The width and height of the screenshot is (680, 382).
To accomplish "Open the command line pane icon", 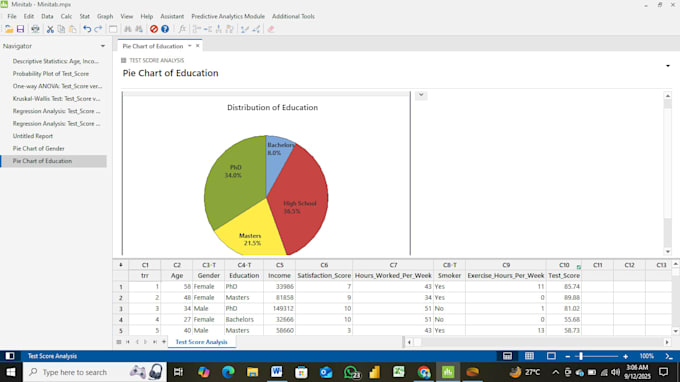I will point(669,356).
